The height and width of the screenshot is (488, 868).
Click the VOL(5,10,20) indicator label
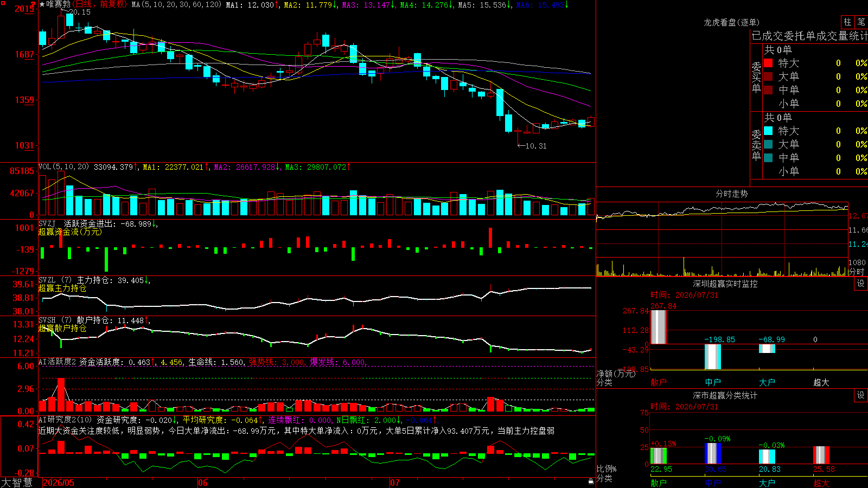[x=63, y=167]
